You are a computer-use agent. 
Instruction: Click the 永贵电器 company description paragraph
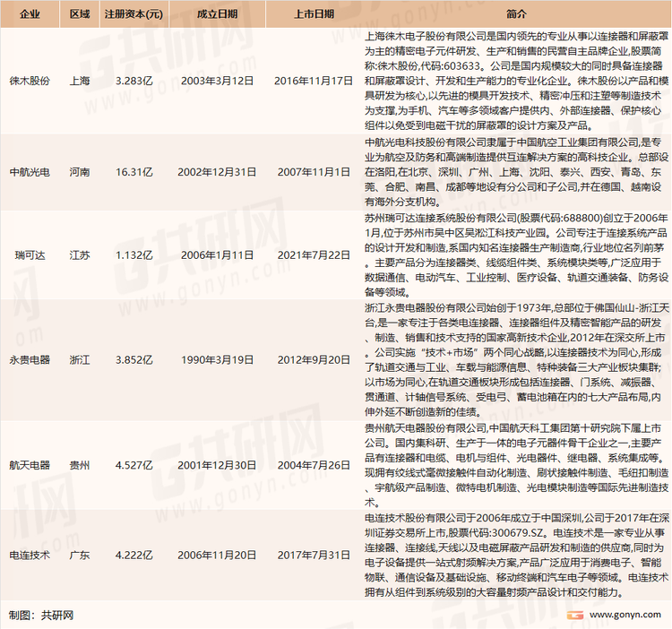click(516, 360)
